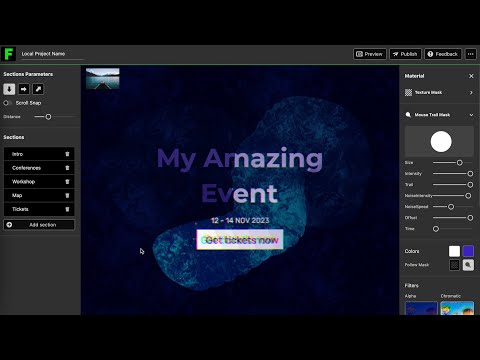Select the dark square follow mask option

coord(454,265)
